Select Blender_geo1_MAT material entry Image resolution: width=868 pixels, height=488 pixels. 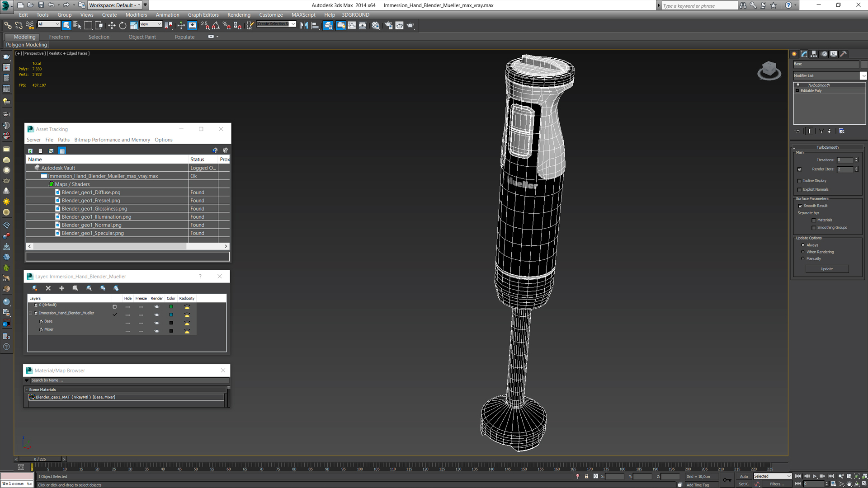click(x=126, y=398)
